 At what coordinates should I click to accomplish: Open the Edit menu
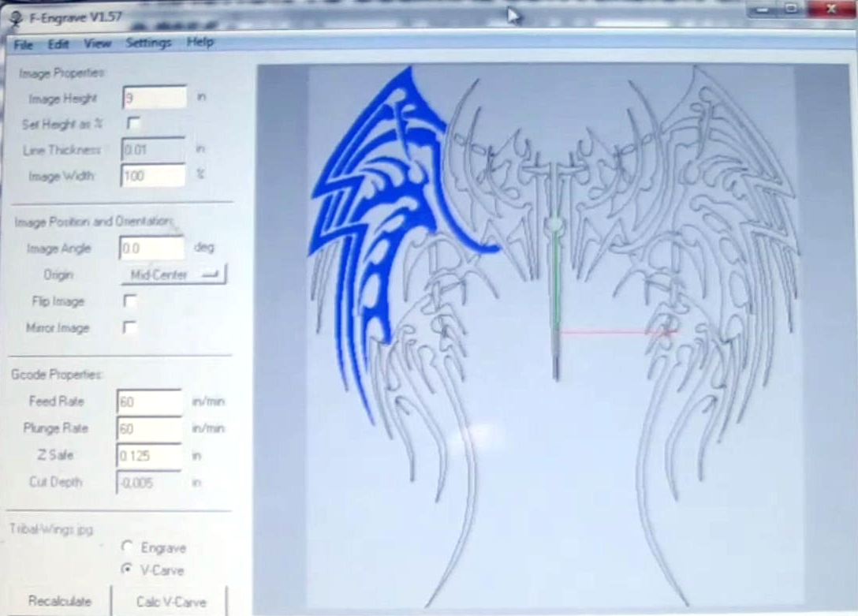coord(58,44)
